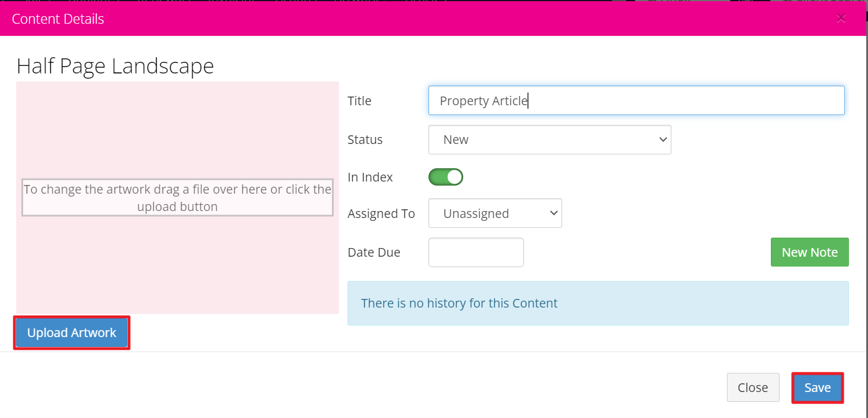Image resolution: width=868 pixels, height=418 pixels.
Task: Open the Status dropdown showing New
Action: tap(549, 140)
